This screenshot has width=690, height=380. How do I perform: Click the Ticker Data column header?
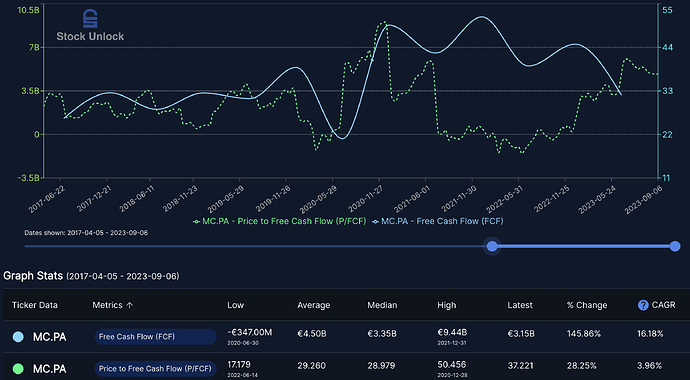tap(35, 305)
